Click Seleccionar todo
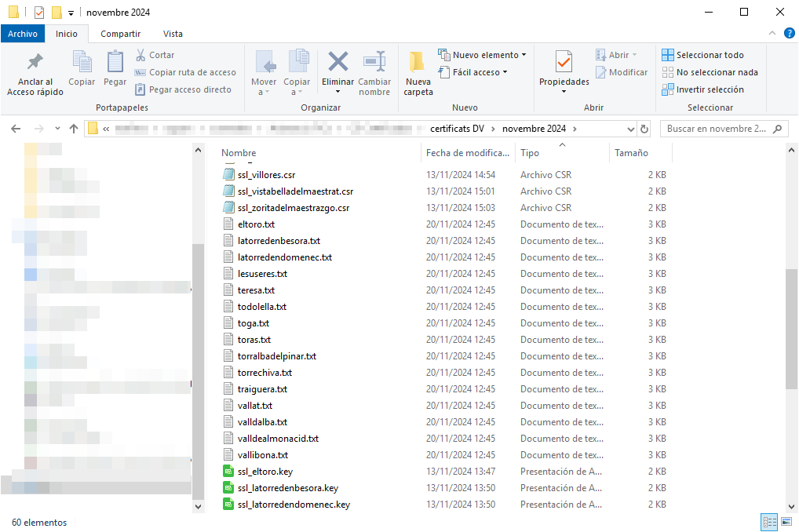Screen dimensions: 799x532 (702, 54)
